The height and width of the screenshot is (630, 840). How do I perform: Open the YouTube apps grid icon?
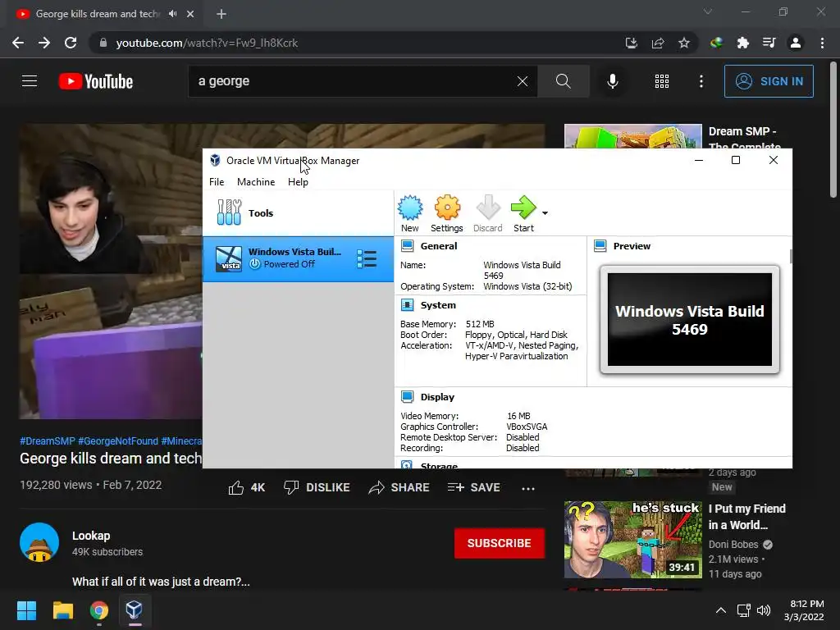662,81
